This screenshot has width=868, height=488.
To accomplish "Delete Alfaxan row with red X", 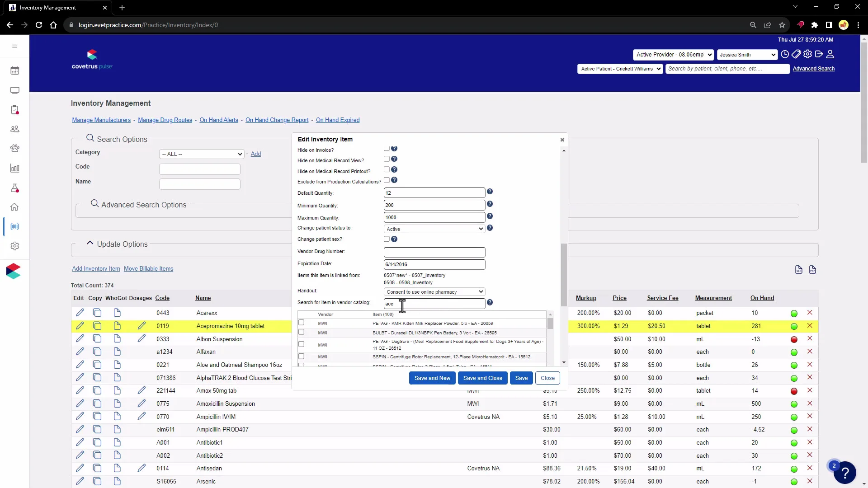I will coord(810,352).
